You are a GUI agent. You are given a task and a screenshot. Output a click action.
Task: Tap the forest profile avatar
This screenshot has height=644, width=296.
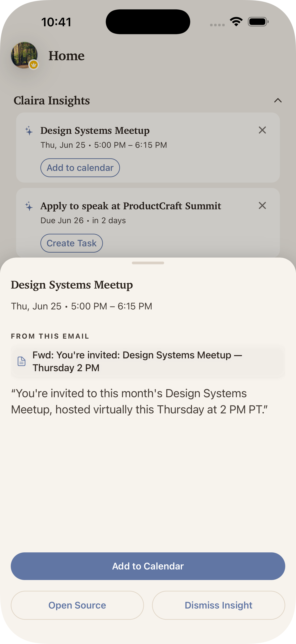point(24,55)
